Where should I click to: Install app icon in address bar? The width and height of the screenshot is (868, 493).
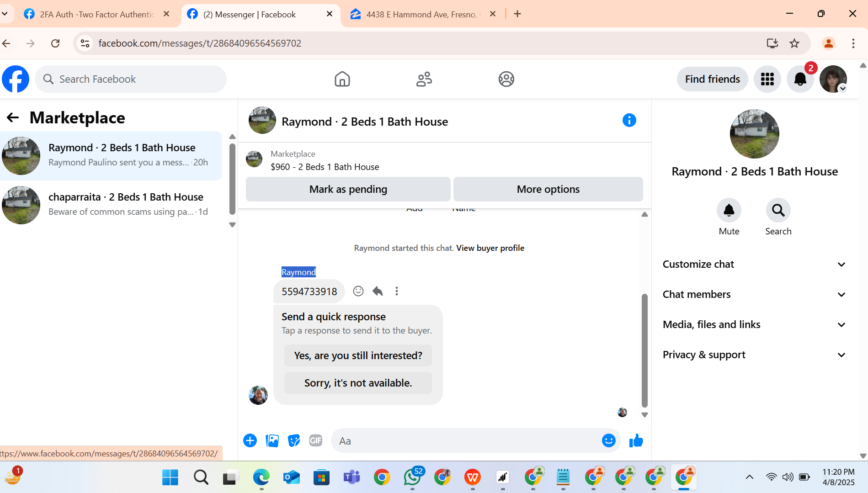pos(772,43)
